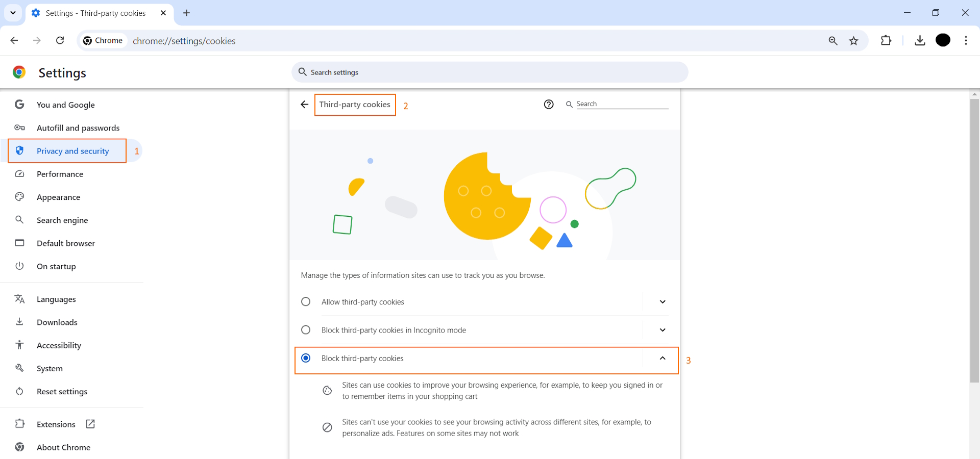This screenshot has width=980, height=459.
Task: Select the On startup power icon
Action: tap(19, 266)
